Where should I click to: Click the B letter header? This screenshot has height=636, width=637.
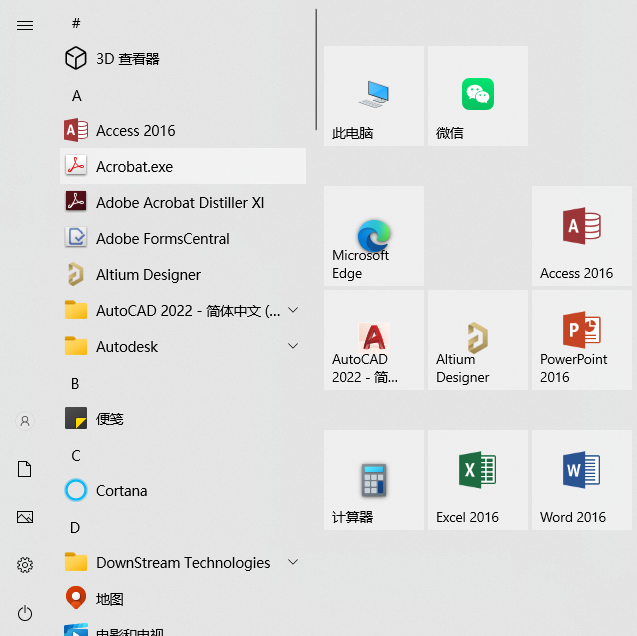click(75, 383)
